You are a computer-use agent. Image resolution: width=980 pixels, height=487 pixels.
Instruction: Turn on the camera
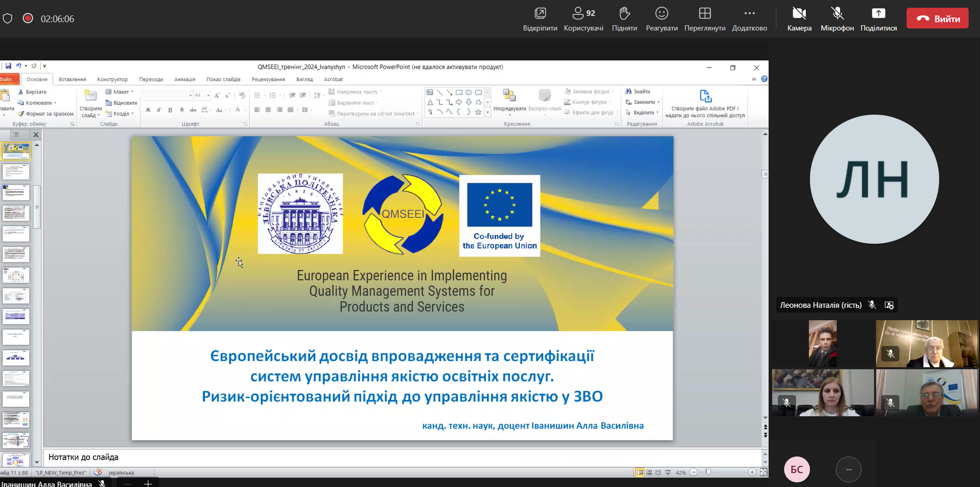click(x=799, y=13)
